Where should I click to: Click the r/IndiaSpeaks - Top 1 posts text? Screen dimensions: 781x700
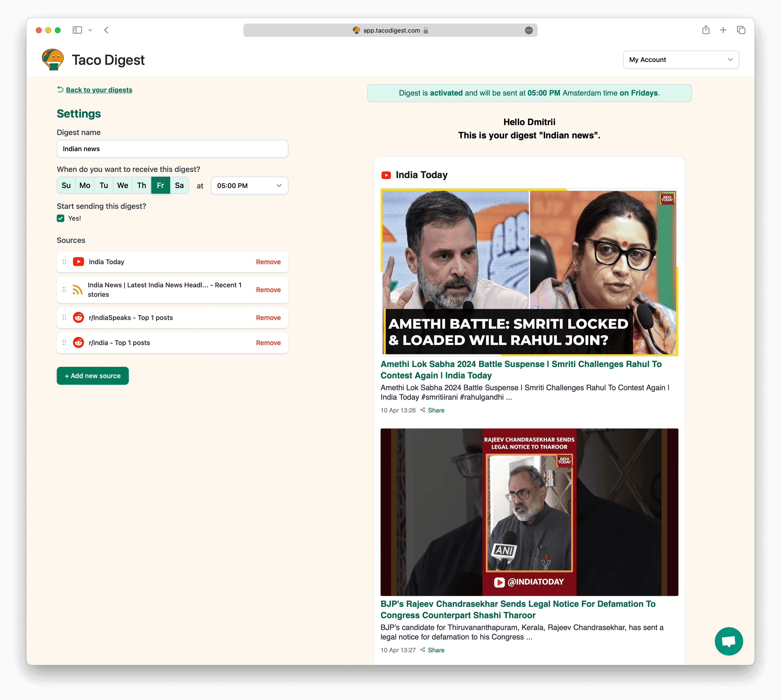pos(131,318)
